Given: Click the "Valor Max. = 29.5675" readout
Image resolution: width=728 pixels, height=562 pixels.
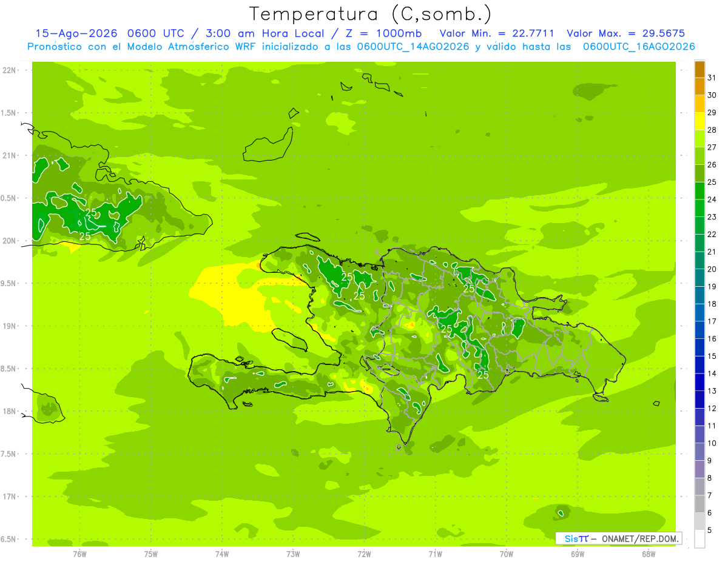Looking at the screenshot, I should (x=625, y=33).
